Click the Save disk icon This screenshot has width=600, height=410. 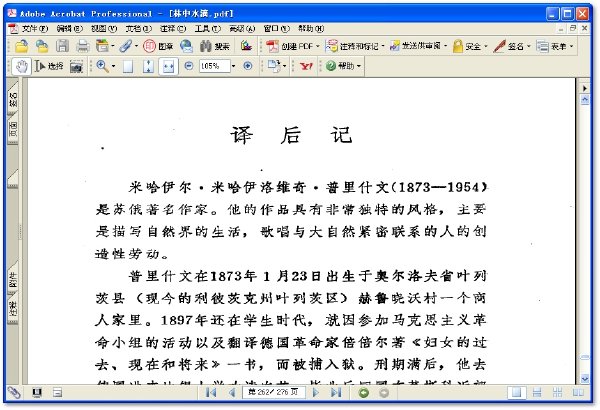[62, 46]
